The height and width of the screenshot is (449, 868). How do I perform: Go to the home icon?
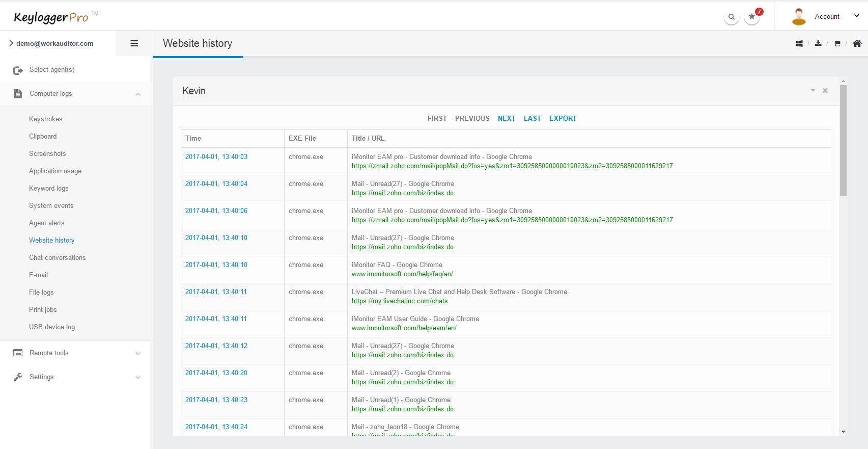[x=857, y=43]
